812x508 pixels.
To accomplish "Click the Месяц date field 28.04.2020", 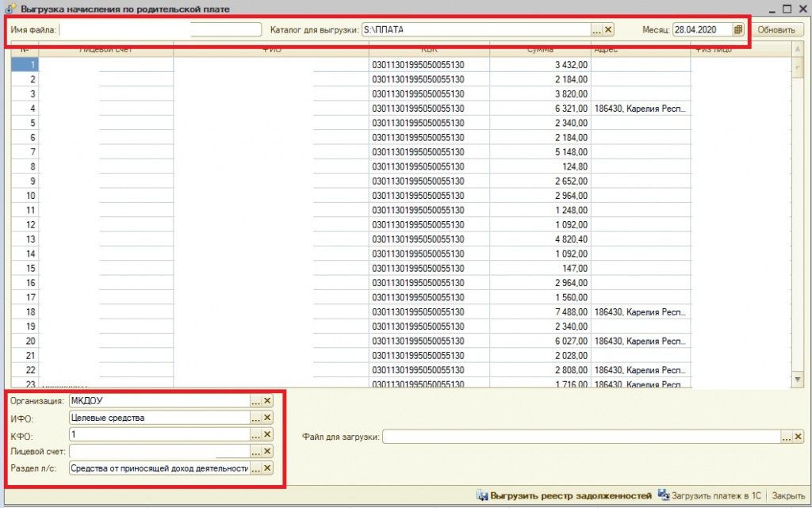I will (x=703, y=29).
